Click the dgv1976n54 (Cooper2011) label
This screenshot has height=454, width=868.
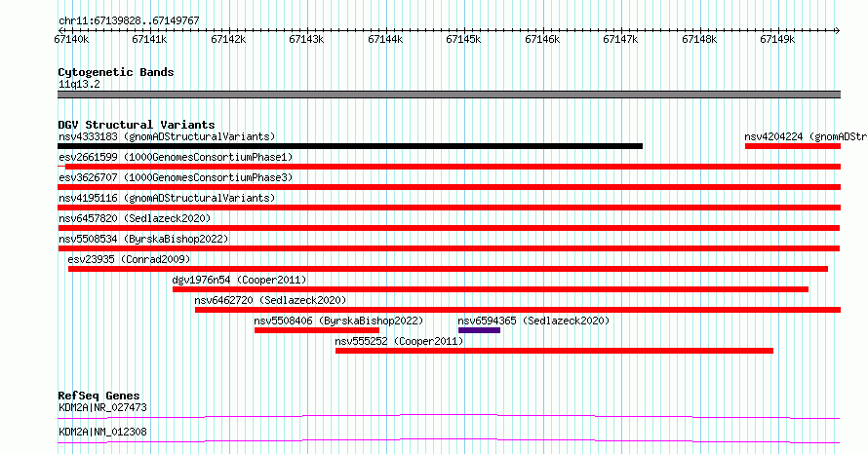[239, 280]
